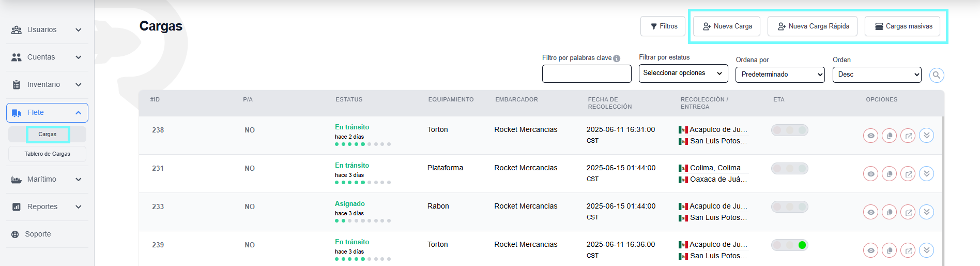The width and height of the screenshot is (980, 266).
Task: Open load 231 in external link icon
Action: click(x=908, y=174)
